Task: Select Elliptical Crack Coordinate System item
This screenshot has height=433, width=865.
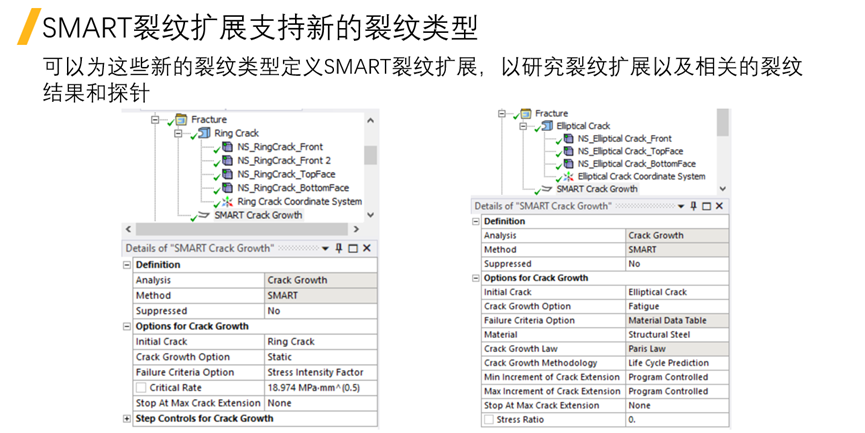Action: (642, 177)
